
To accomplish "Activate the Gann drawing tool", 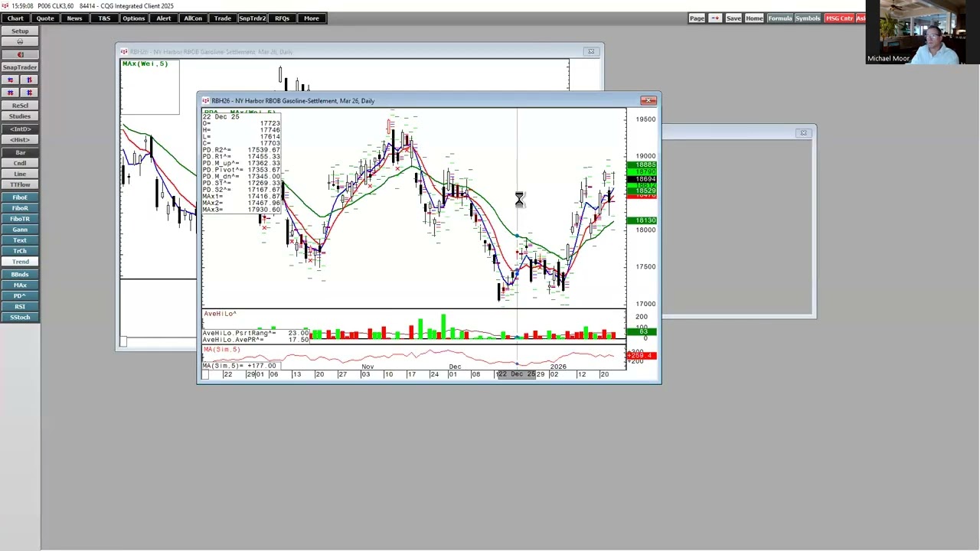I will click(x=20, y=230).
